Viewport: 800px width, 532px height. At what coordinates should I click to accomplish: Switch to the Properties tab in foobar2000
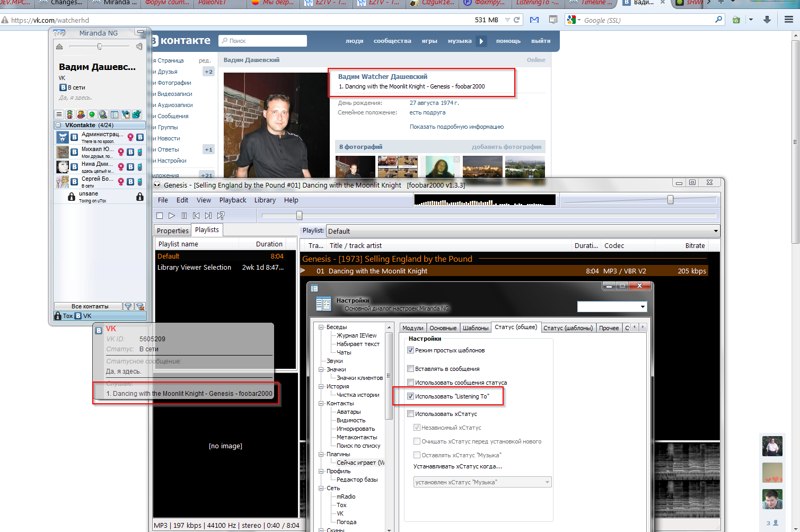point(173,230)
